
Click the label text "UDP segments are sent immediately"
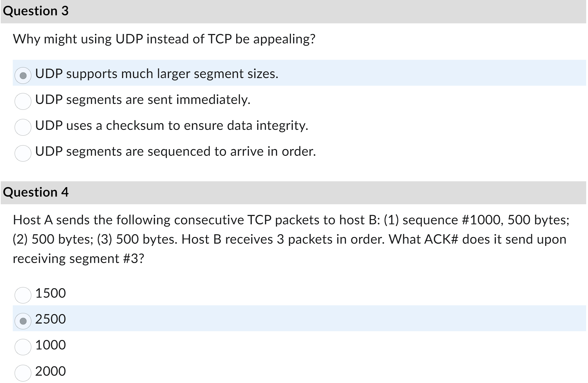pos(142,100)
